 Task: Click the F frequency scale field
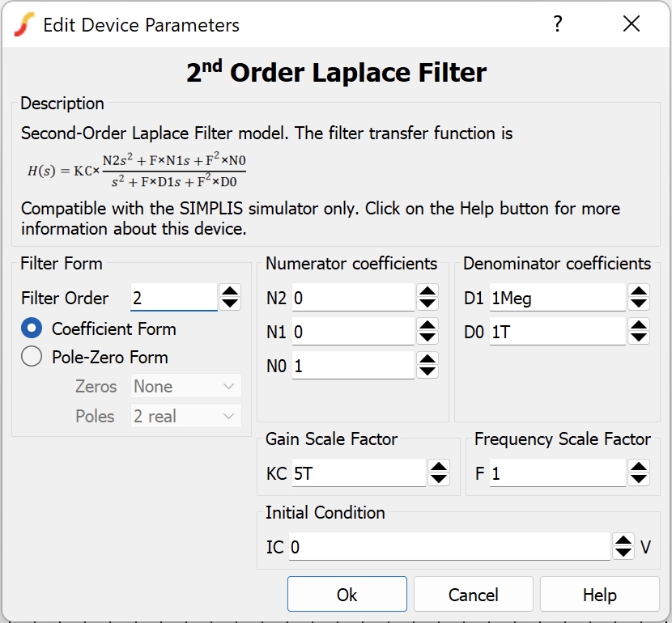tap(558, 473)
